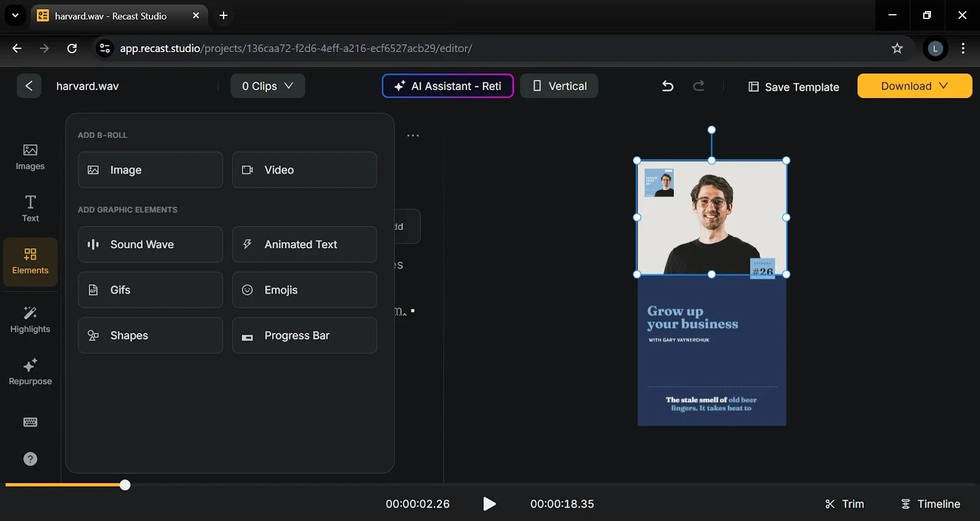The image size is (980, 521).
Task: Open the Repurpose panel
Action: click(x=30, y=372)
